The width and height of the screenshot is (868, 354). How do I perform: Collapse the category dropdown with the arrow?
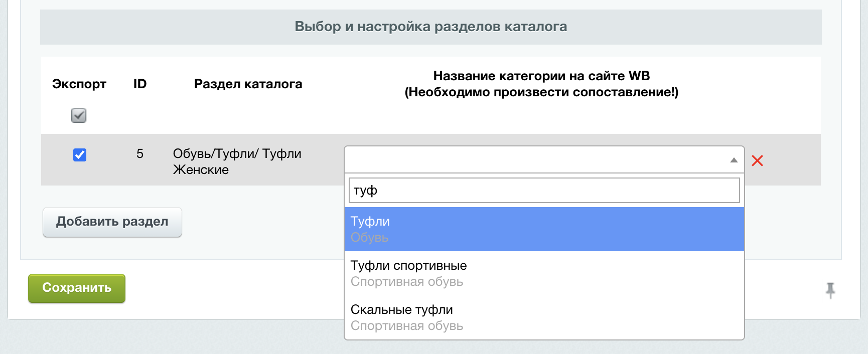pyautogui.click(x=734, y=160)
